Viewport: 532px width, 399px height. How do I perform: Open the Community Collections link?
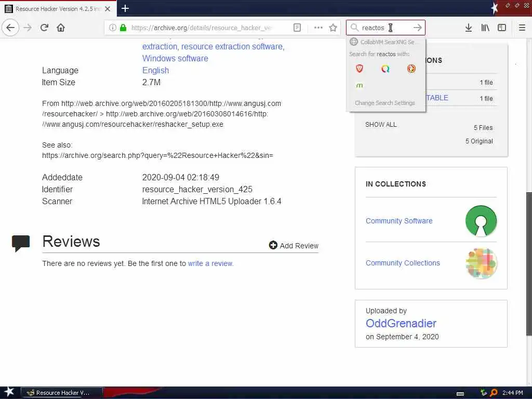coord(403,263)
